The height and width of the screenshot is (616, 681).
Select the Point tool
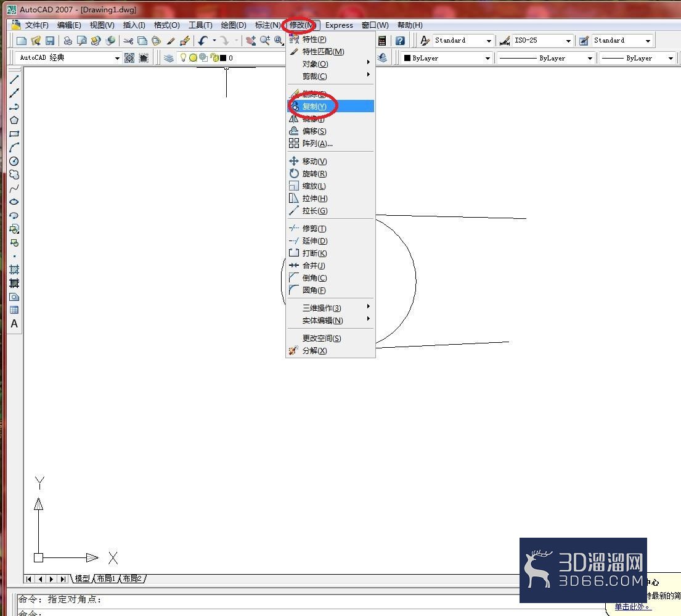pyautogui.click(x=14, y=257)
